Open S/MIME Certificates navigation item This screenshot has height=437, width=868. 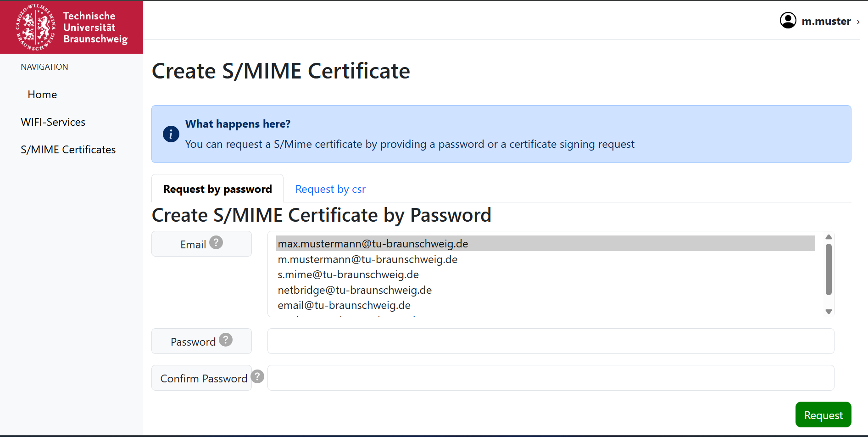[68, 150]
